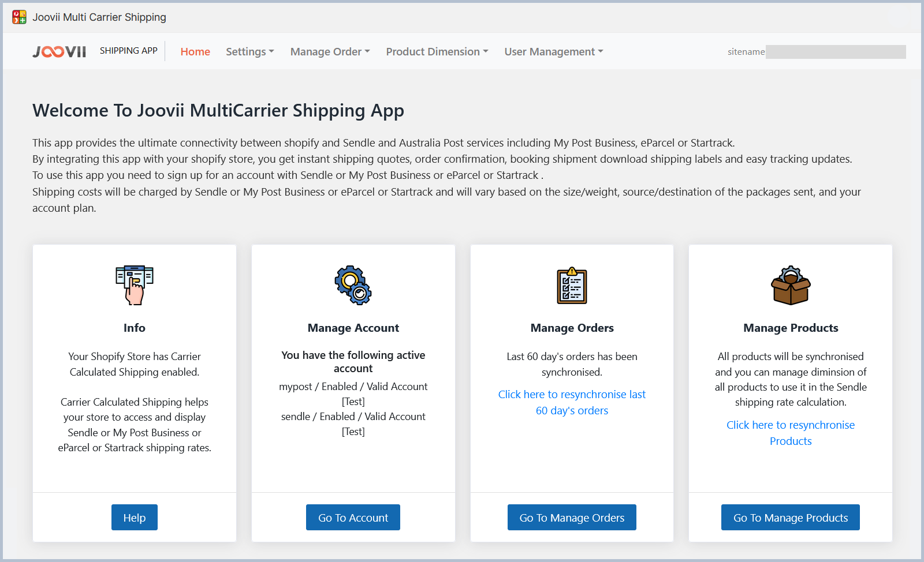Image resolution: width=924 pixels, height=562 pixels.
Task: Click link to resynchronise last 60 day's orders
Action: click(572, 402)
